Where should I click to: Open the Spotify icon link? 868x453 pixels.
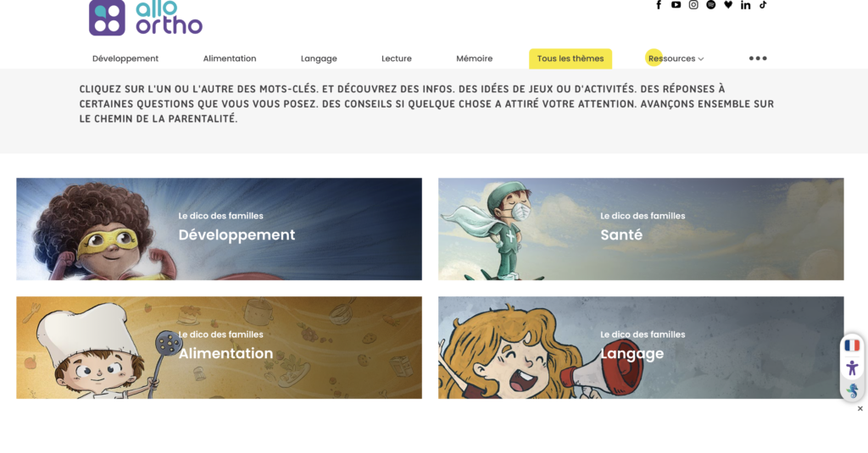pos(711,5)
